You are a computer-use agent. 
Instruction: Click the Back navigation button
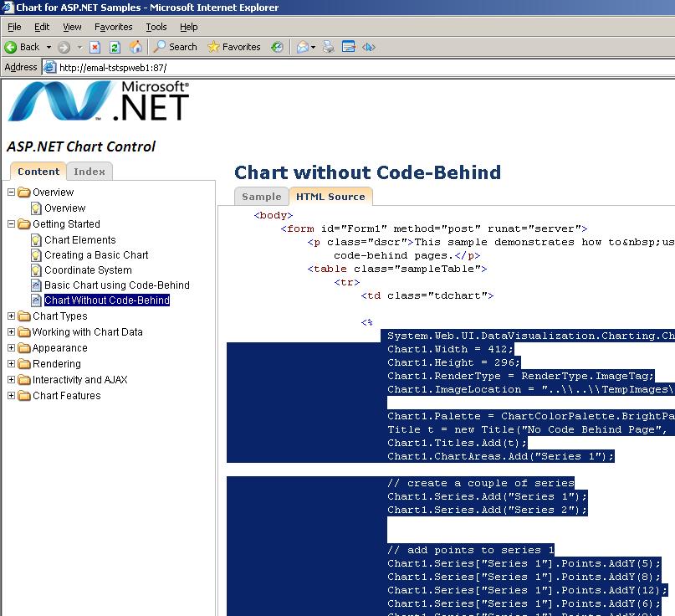[22, 47]
